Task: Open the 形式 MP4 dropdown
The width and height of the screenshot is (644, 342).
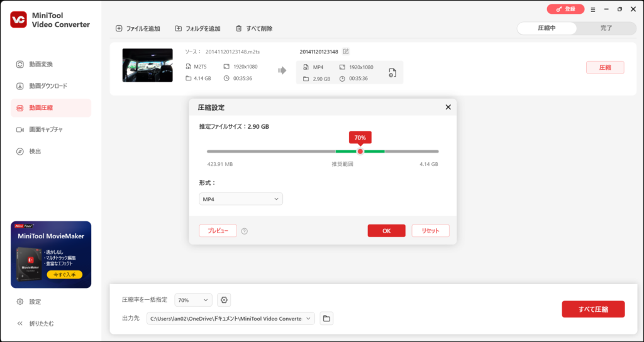Action: click(x=241, y=199)
